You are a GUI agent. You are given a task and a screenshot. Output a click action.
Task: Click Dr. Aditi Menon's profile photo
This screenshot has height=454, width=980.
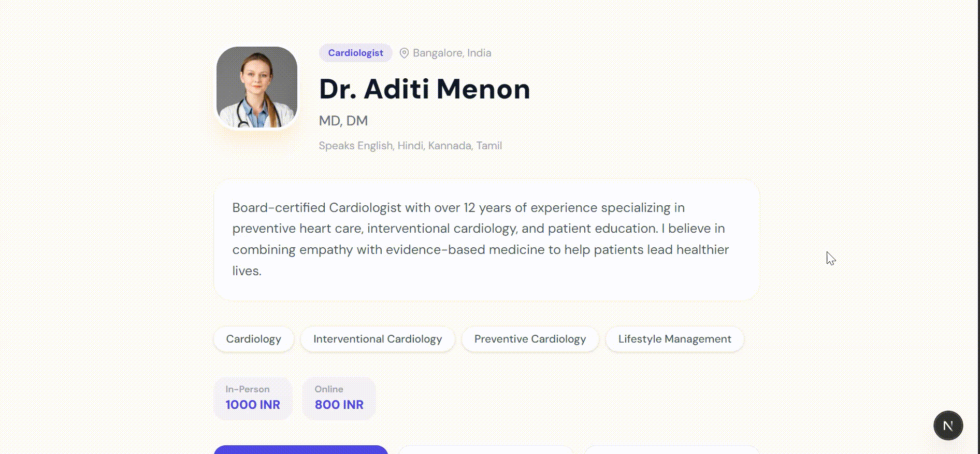(x=257, y=87)
